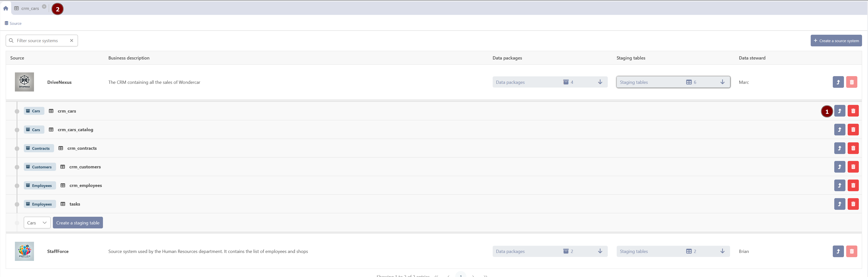868x277 pixels.
Task: Delete the StaffForce source system
Action: pyautogui.click(x=851, y=251)
